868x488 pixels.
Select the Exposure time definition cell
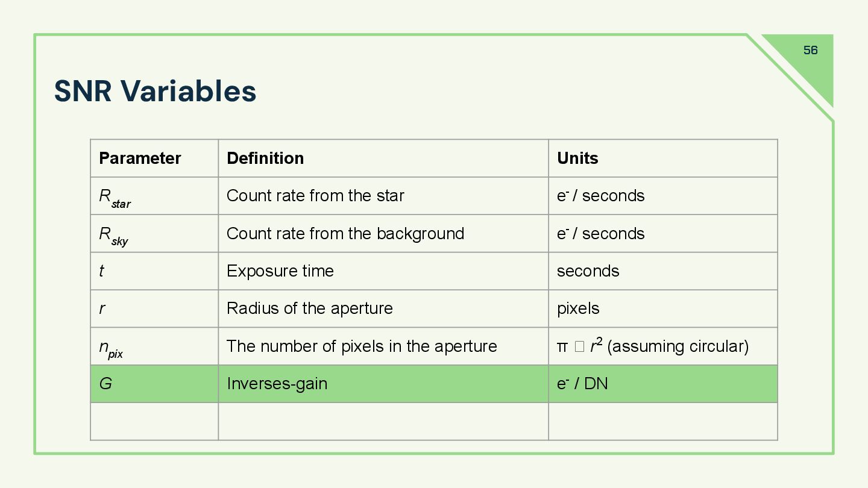[383, 271]
